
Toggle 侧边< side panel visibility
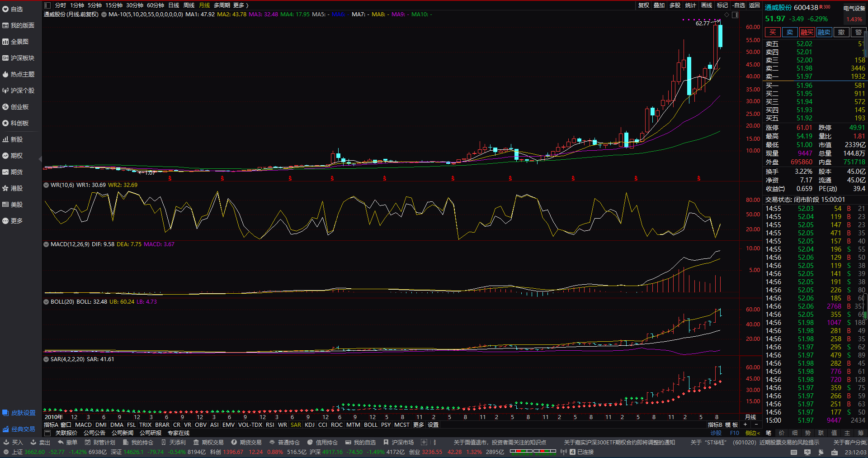753,433
